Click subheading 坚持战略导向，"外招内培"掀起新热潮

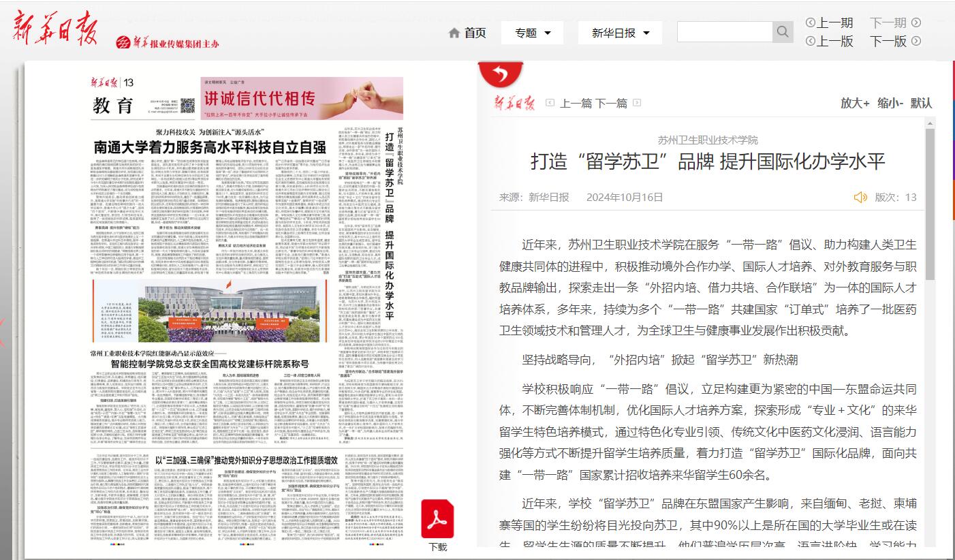[660, 360]
